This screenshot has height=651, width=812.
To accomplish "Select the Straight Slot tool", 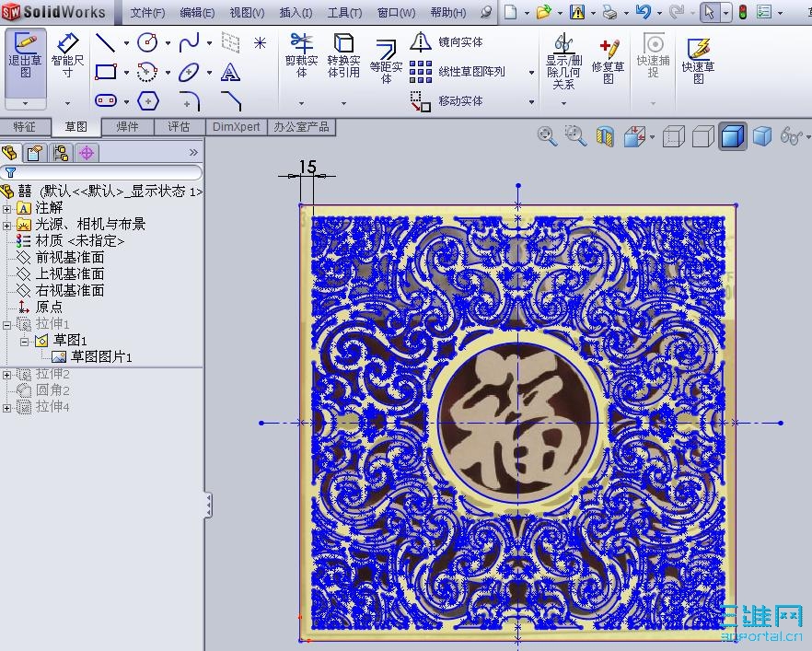I will (x=106, y=100).
